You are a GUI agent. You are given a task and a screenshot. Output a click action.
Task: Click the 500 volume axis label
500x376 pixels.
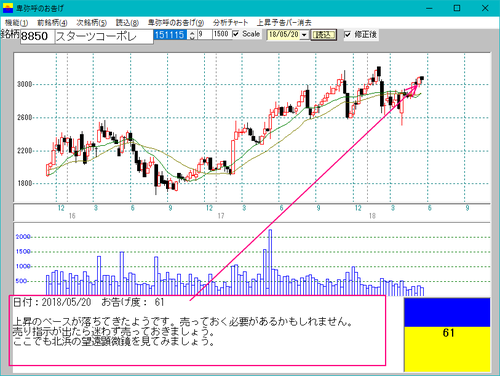(21, 281)
